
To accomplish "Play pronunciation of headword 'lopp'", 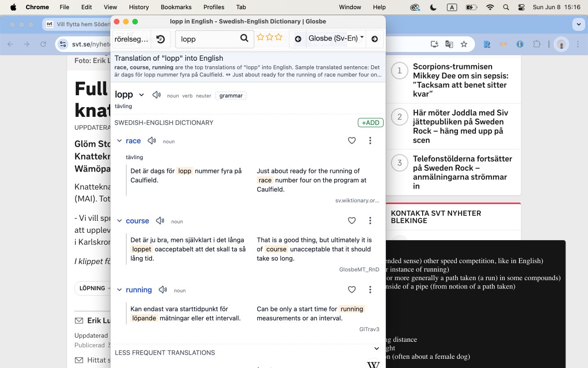I will [x=157, y=95].
